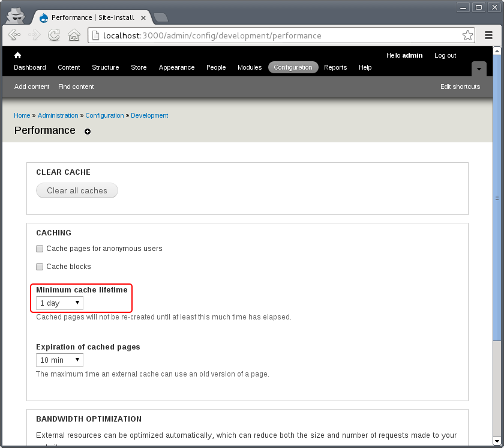Click the admin user link
504x448 pixels.
(x=412, y=55)
